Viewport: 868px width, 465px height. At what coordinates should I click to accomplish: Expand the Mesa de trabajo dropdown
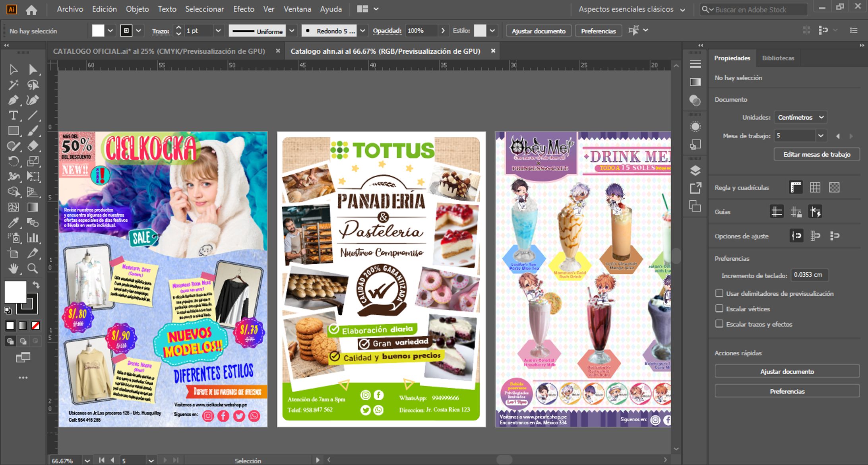[x=820, y=136]
